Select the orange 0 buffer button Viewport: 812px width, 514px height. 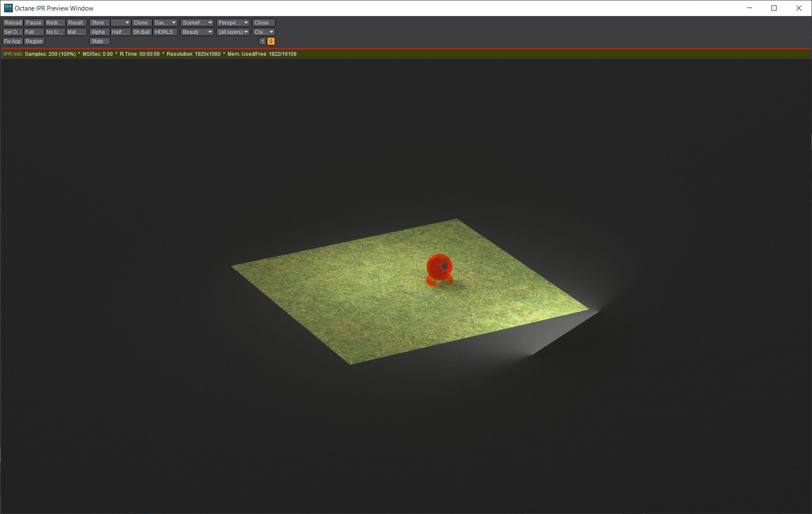[271, 41]
